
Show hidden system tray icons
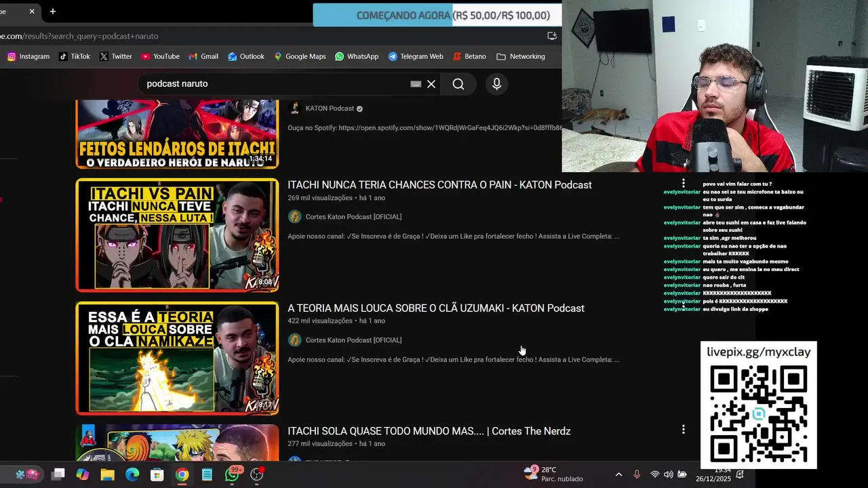[618, 474]
